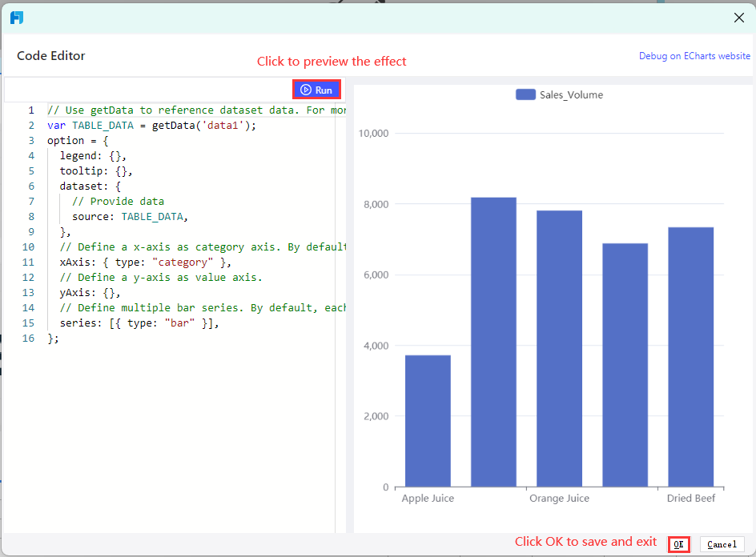
Task: Click the Dried Beef axis label
Action: click(690, 498)
